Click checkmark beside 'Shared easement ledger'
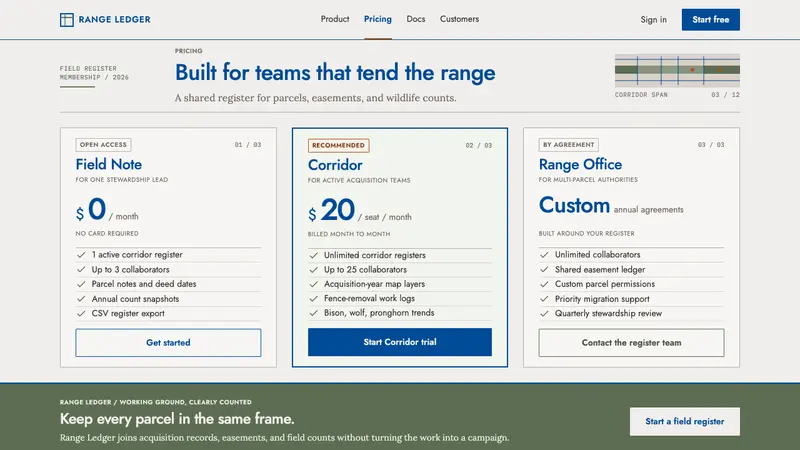Screen dimensions: 800x450 tap(544, 269)
